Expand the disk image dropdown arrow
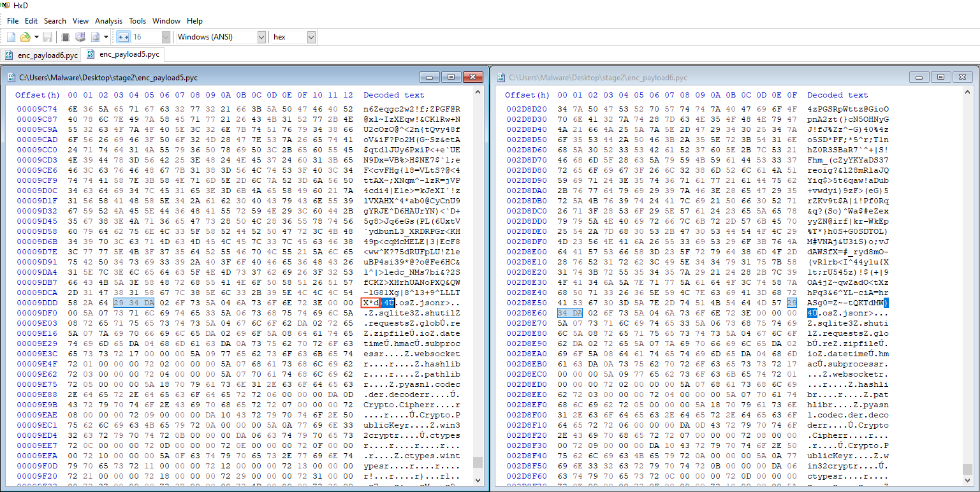 [x=106, y=37]
